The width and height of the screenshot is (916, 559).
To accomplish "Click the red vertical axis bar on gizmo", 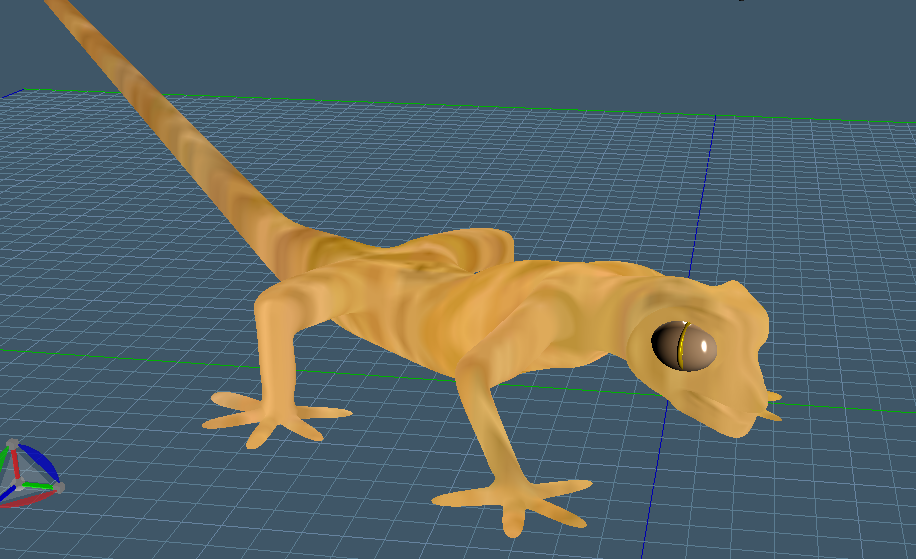I will (x=16, y=464).
